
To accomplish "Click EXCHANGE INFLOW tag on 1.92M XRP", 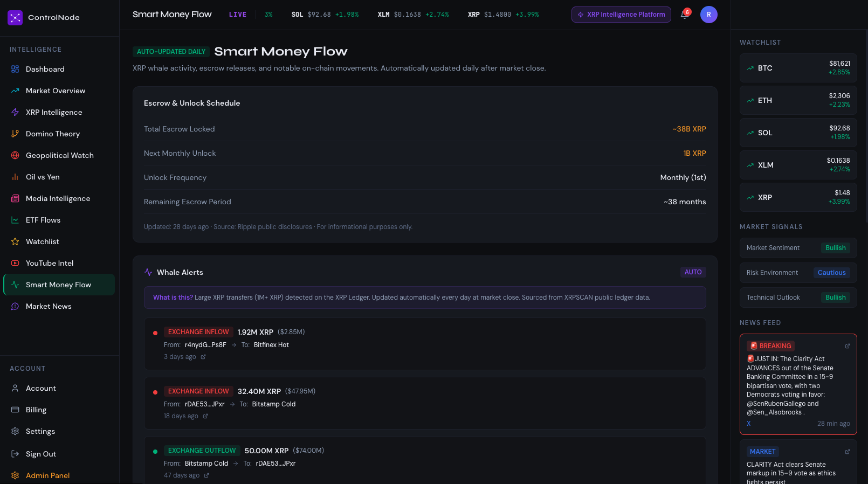I will pyautogui.click(x=198, y=332).
